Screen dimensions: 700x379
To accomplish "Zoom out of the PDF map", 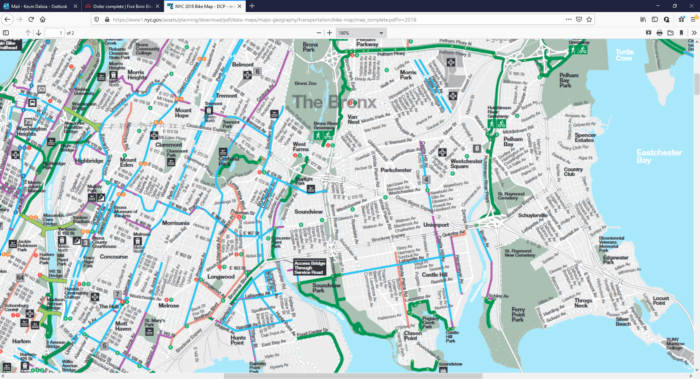I will click(x=319, y=33).
